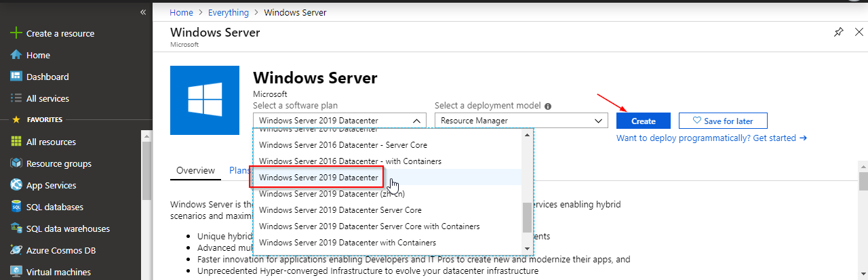Image resolution: width=868 pixels, height=280 pixels.
Task: Open the All services list icon
Action: 16,98
